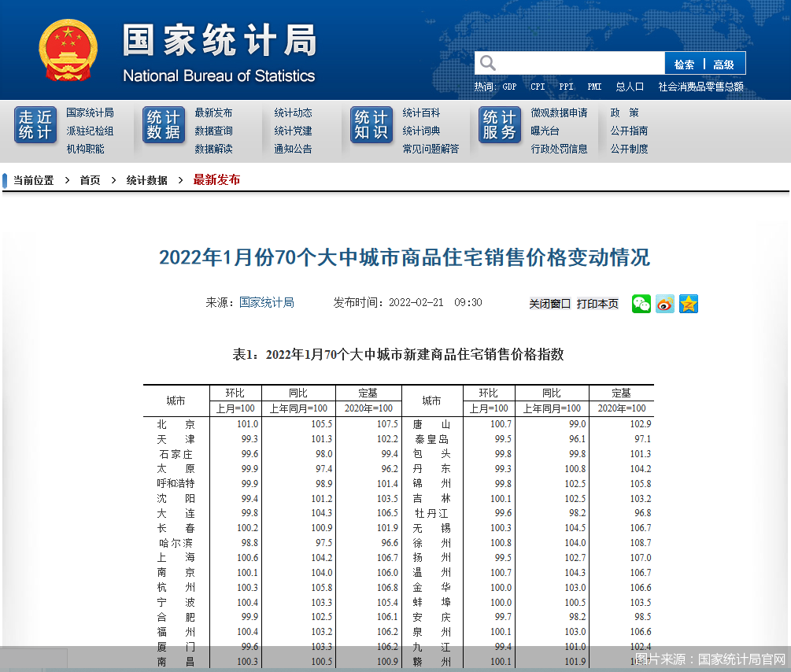Click the magnifier icon in the search box
791x672 pixels.
click(x=488, y=63)
